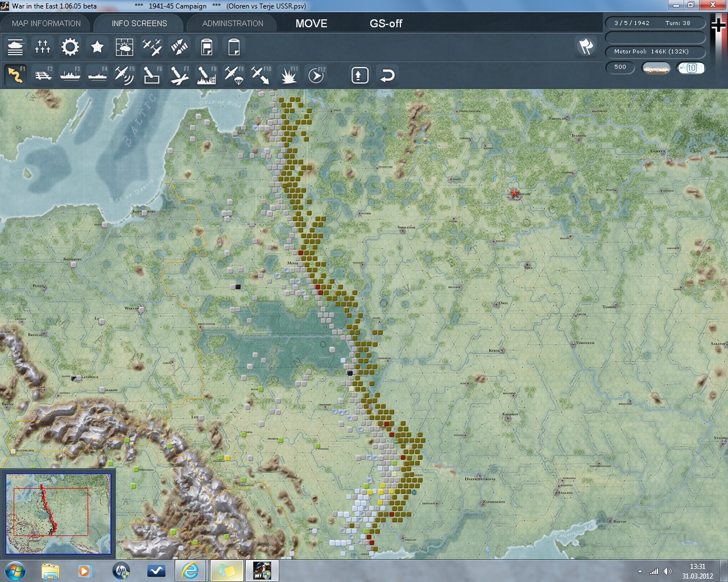Open the victory star icon screen
Image resolution: width=728 pixels, height=582 pixels.
coord(97,47)
